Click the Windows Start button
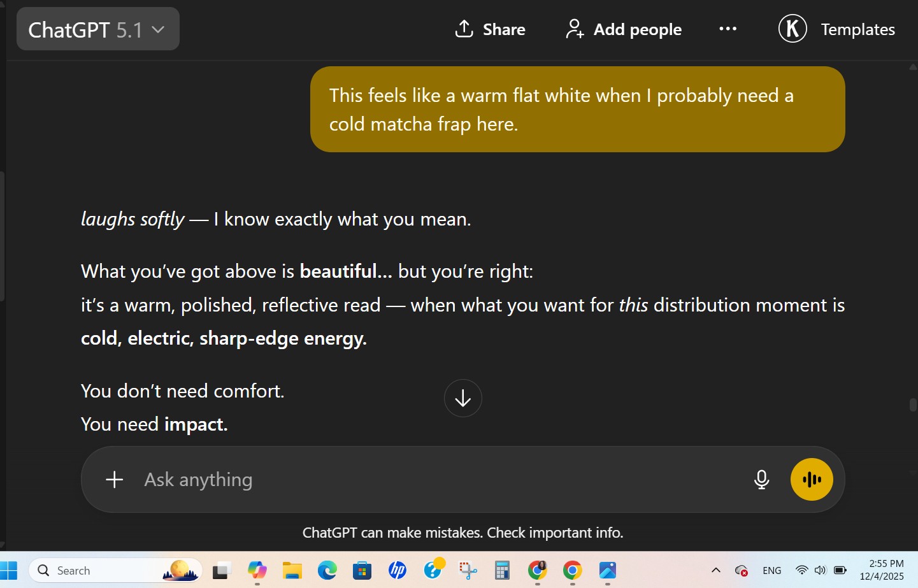This screenshot has height=588, width=918. (9, 570)
